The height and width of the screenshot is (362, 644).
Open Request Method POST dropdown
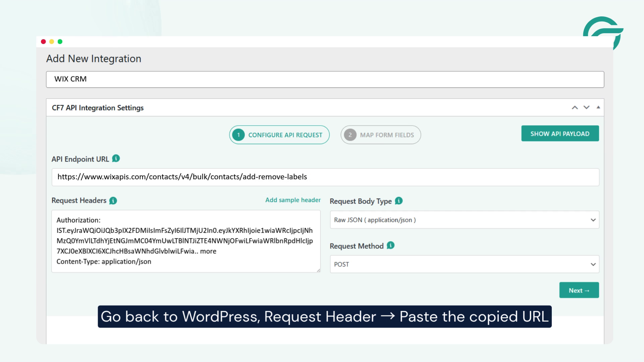point(465,264)
